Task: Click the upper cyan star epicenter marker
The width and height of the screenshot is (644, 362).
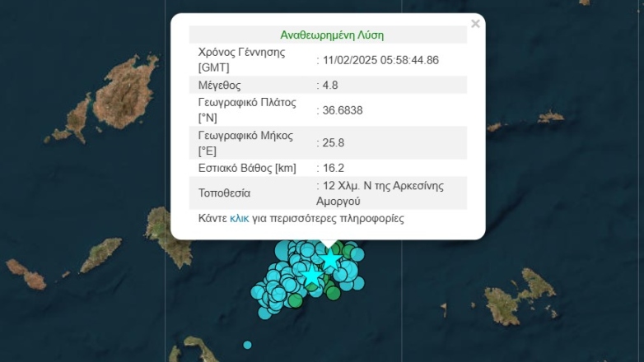Action: tap(330, 259)
